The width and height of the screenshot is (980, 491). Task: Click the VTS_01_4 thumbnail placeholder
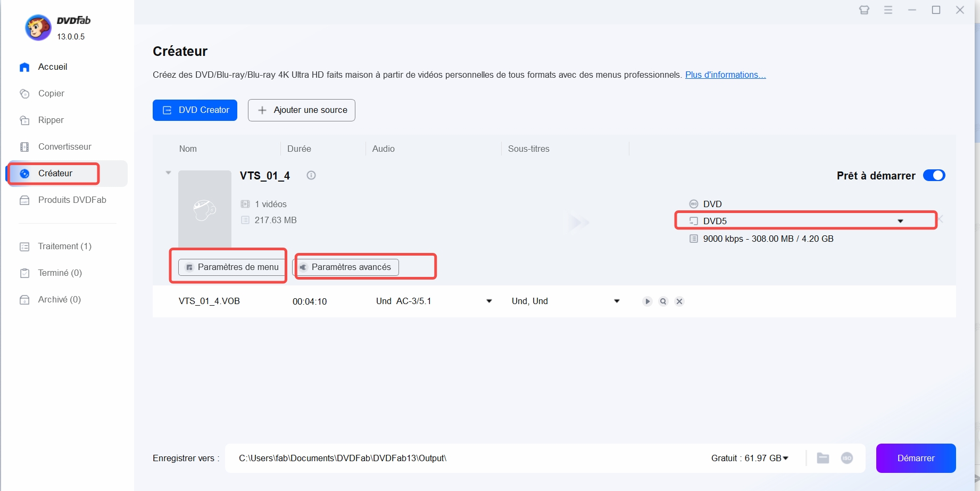[205, 209]
